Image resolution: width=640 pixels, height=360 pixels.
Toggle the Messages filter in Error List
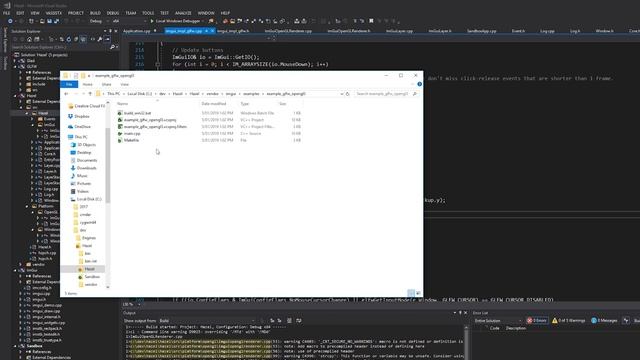tap(604, 321)
